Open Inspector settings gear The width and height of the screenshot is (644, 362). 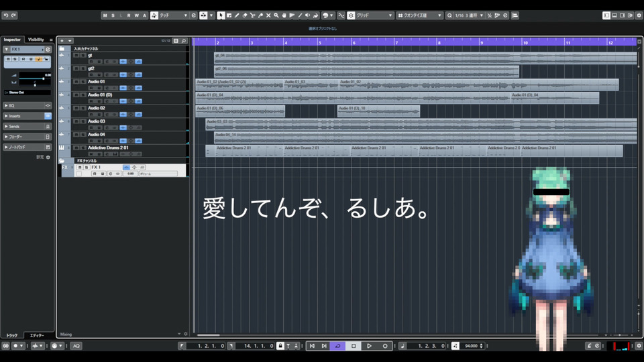[x=48, y=157]
